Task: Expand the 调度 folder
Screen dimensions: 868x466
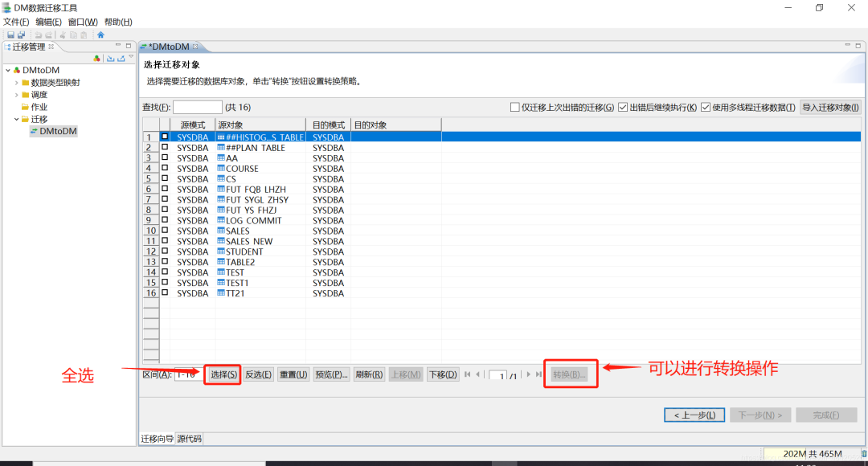Action: pyautogui.click(x=17, y=95)
